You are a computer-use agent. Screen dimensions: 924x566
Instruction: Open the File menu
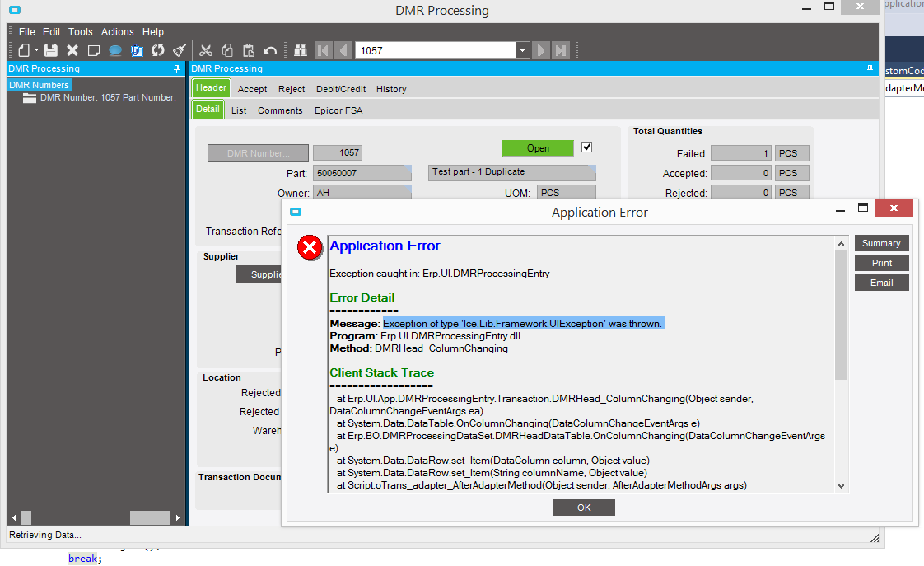tap(26, 32)
